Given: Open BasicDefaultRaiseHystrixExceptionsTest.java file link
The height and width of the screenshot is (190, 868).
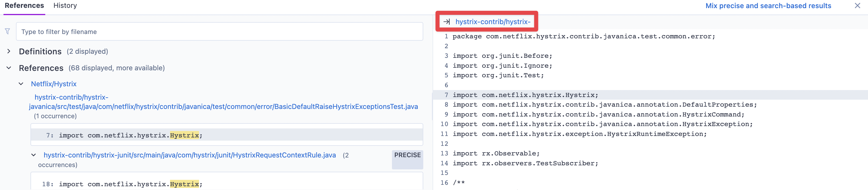Looking at the screenshot, I should point(223,102).
